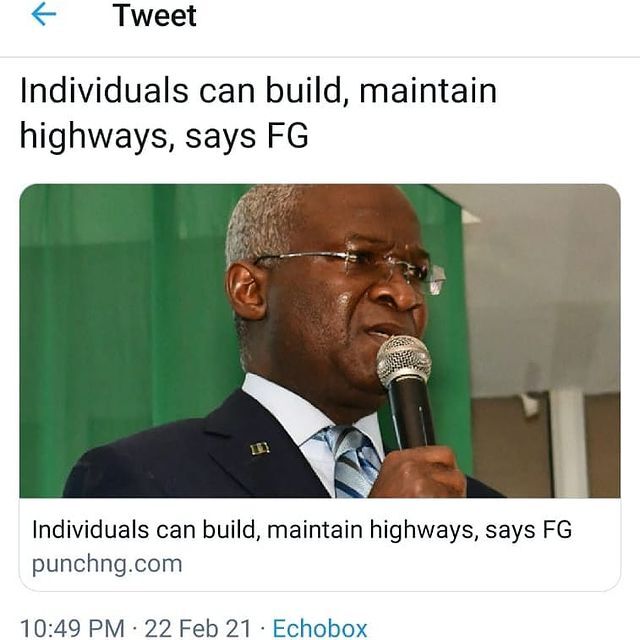The width and height of the screenshot is (640, 640).
Task: Click the 10:49 PM timestamp
Action: pos(72,628)
